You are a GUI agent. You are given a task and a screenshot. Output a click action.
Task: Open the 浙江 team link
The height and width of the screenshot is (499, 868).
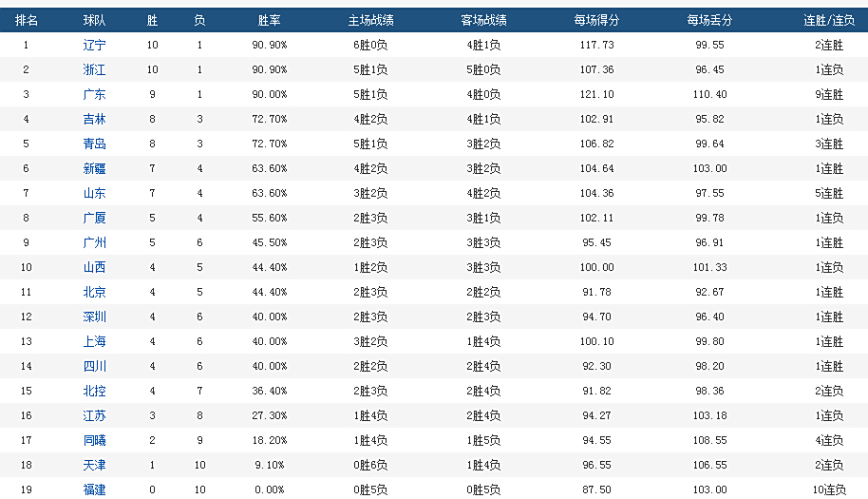point(94,69)
